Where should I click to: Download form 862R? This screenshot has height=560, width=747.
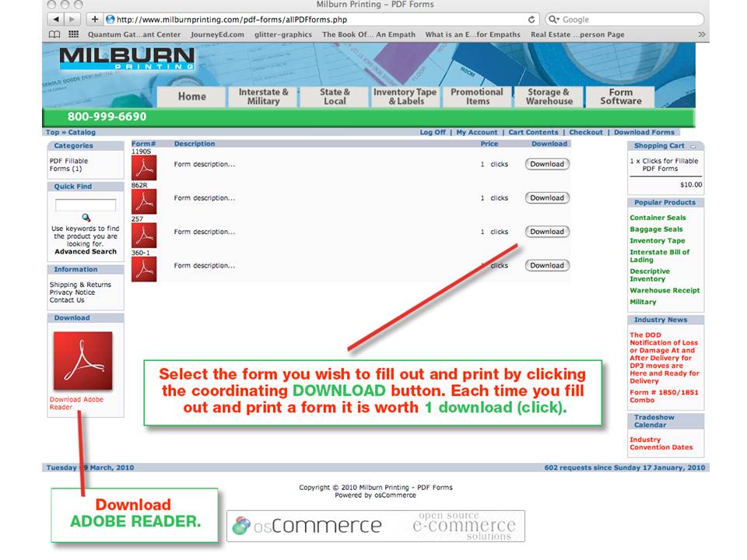(x=547, y=198)
